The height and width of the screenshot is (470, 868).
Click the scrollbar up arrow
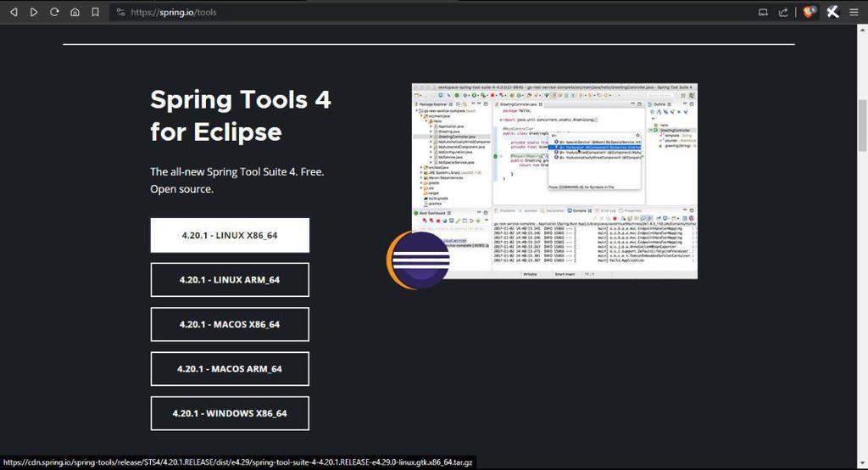pyautogui.click(x=862, y=28)
